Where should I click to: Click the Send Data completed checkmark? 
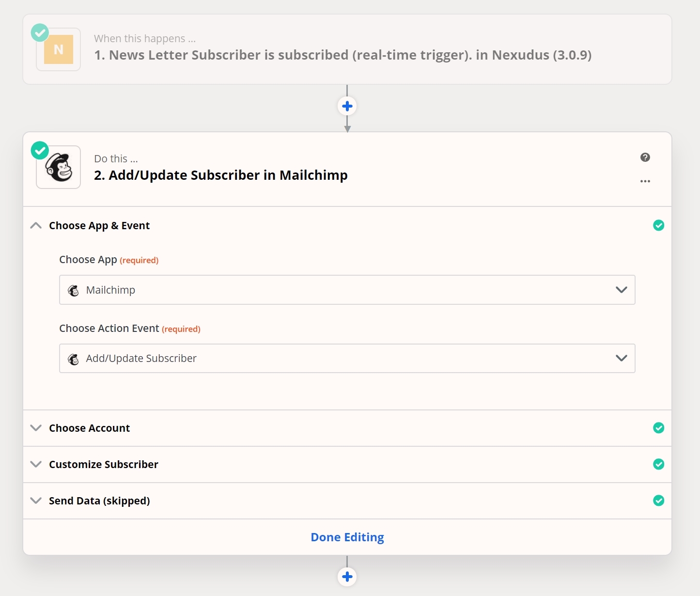click(659, 501)
